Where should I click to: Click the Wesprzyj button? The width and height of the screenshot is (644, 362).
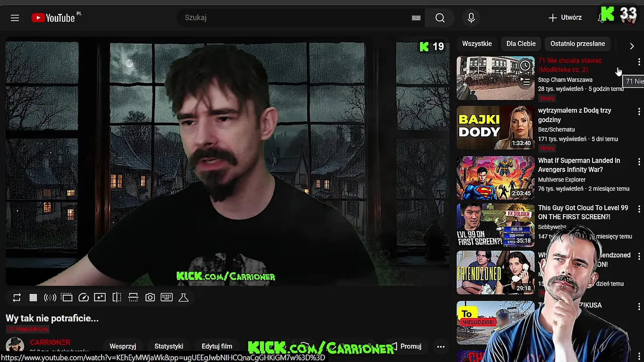tap(123, 346)
